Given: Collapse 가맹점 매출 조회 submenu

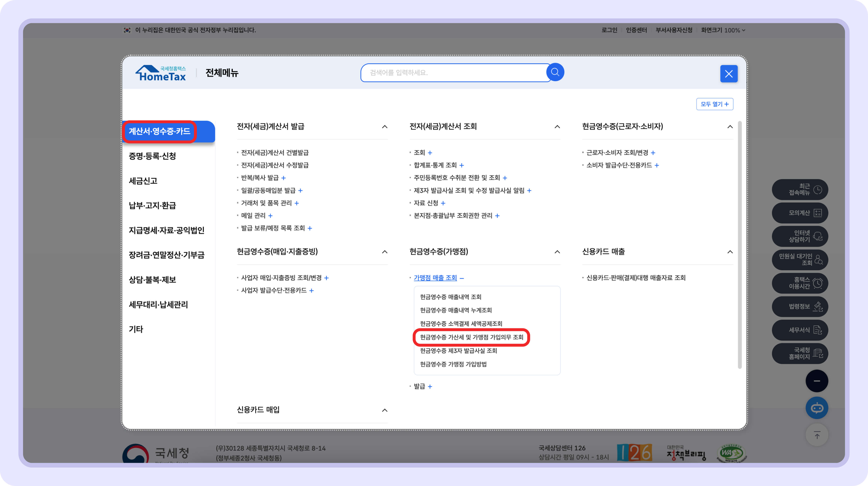Looking at the screenshot, I should coord(462,278).
